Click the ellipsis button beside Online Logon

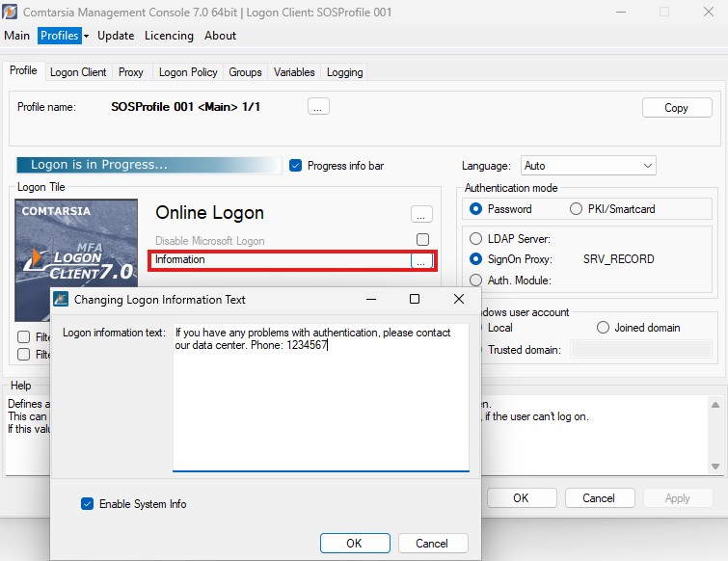[x=421, y=214]
